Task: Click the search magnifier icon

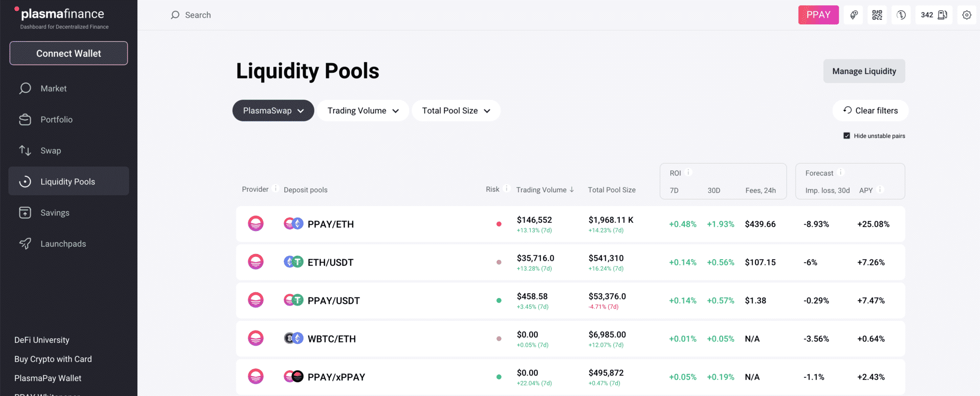Action: click(175, 15)
